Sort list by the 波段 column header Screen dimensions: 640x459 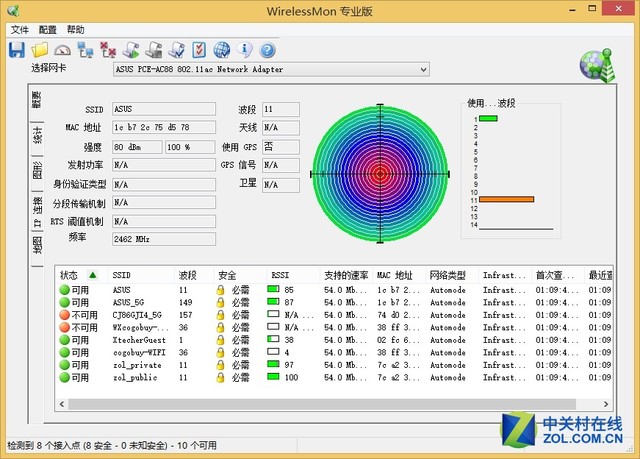click(x=194, y=275)
